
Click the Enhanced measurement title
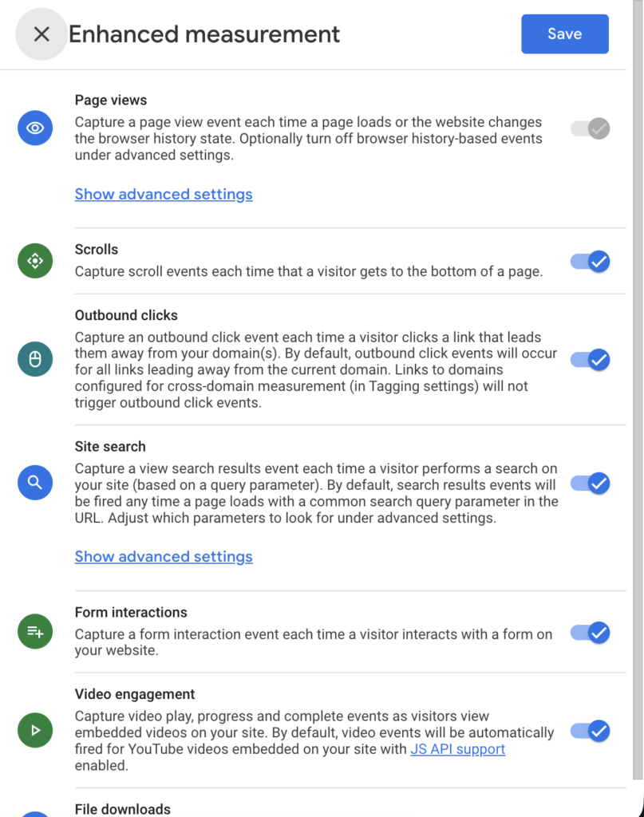204,34
